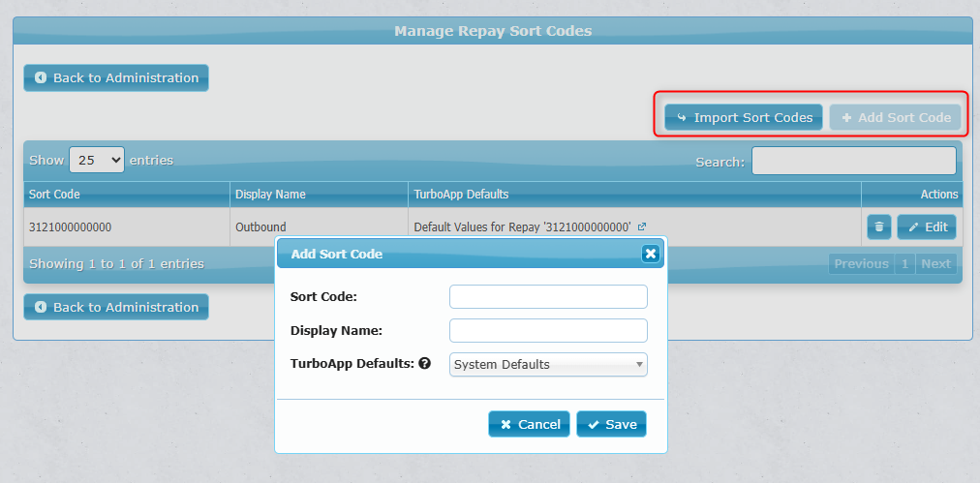Open Default Values for Repay '3121000000000' link
Screen dimensions: 980x483
click(x=523, y=227)
